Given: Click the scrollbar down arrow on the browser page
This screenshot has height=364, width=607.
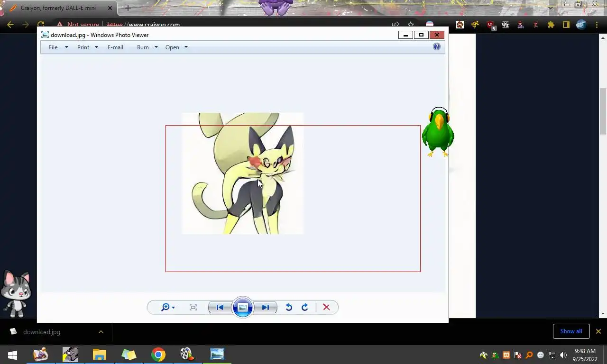Looking at the screenshot, I should 603,314.
